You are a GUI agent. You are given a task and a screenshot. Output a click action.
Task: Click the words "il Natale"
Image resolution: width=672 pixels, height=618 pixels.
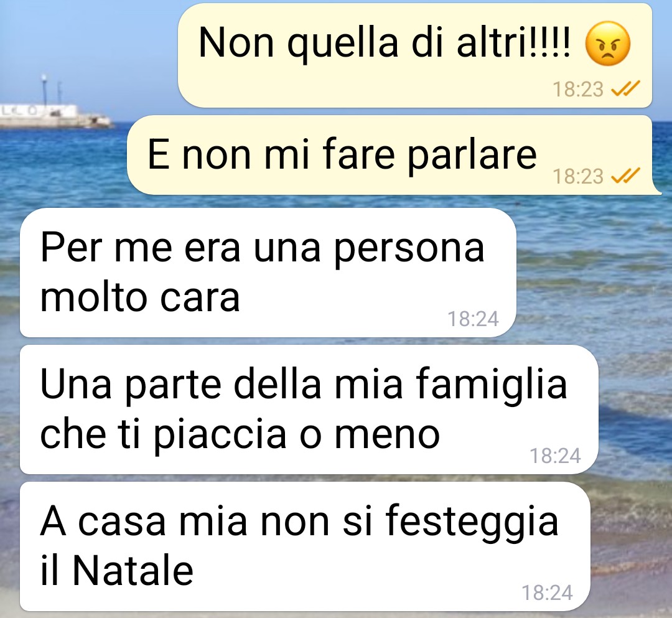pyautogui.click(x=116, y=571)
